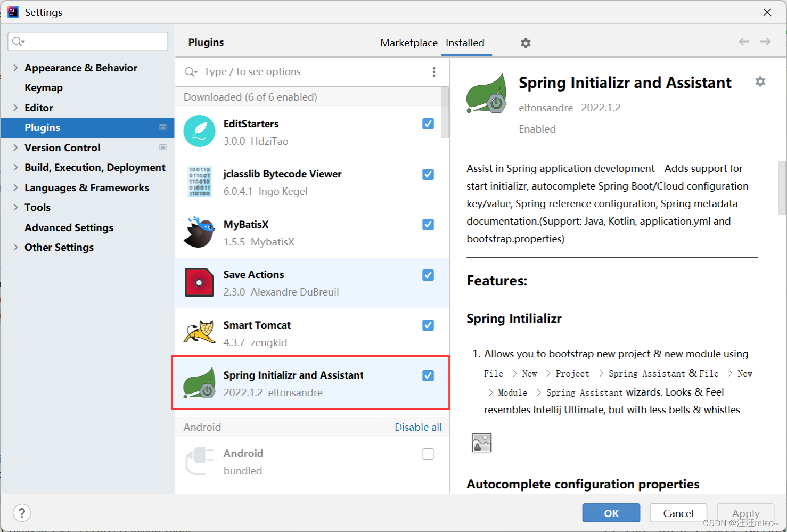Toggle Spring Initializr and Assistant checkbox

(428, 375)
